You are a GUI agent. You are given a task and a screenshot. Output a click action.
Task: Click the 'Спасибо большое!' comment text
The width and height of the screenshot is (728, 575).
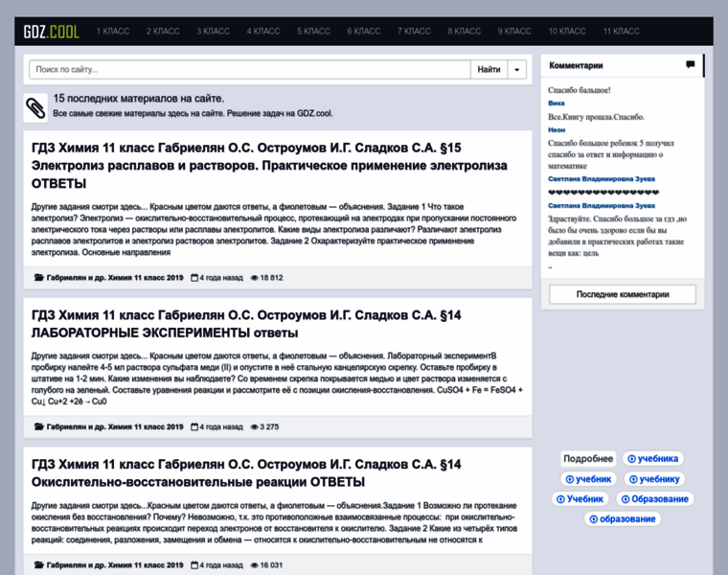(579, 90)
